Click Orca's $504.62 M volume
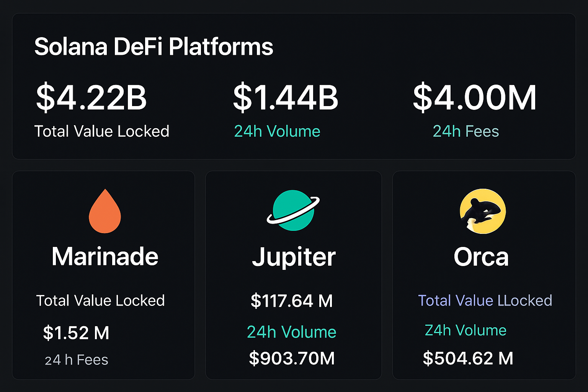The height and width of the screenshot is (392, 588). coord(467,358)
